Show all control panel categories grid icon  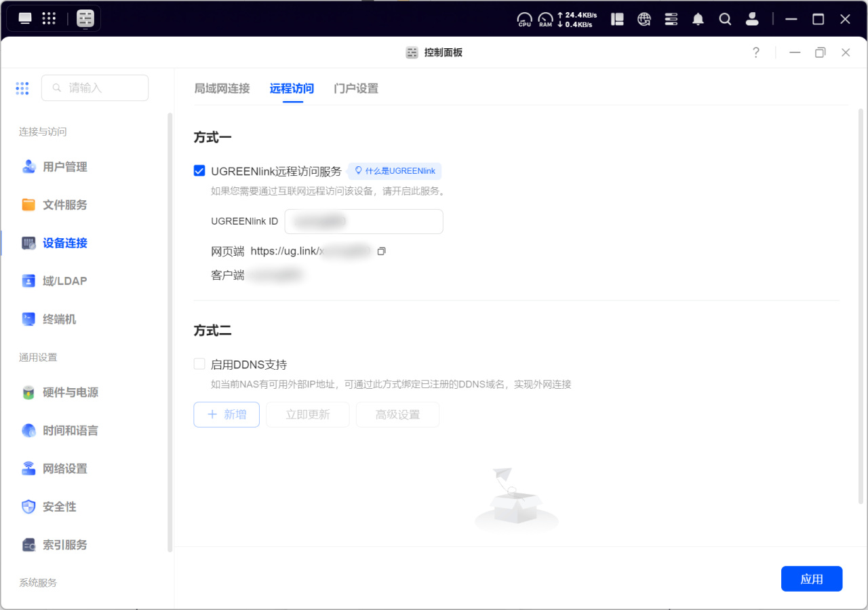click(x=22, y=88)
